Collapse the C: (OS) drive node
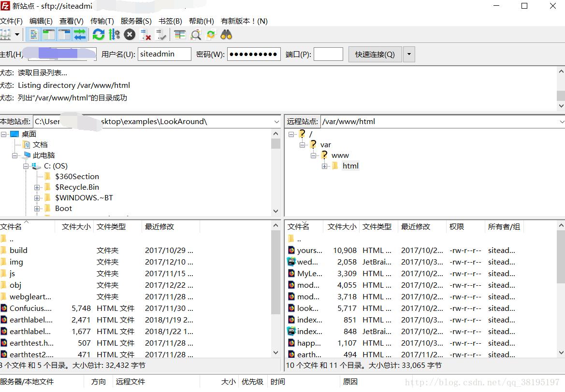Viewport: 565px width, 392px height. (x=26, y=166)
